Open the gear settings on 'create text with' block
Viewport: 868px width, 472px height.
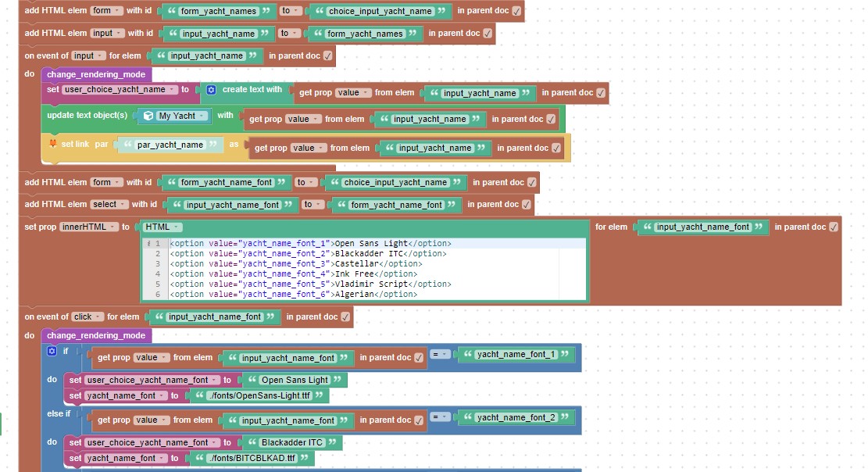pyautogui.click(x=211, y=90)
